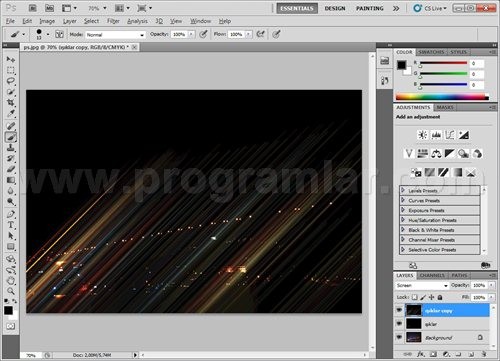Delete layer with trash icon

pos(484,354)
